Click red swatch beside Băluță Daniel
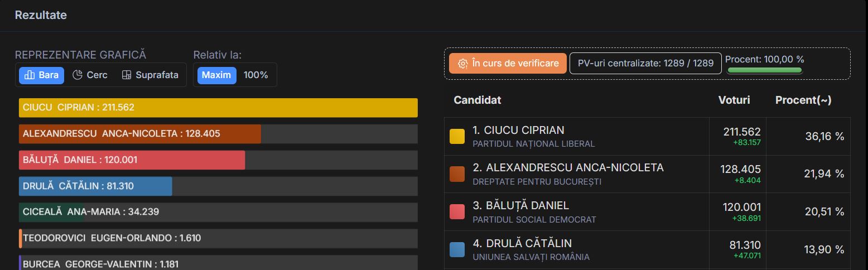Image resolution: width=868 pixels, height=270 pixels. (457, 212)
